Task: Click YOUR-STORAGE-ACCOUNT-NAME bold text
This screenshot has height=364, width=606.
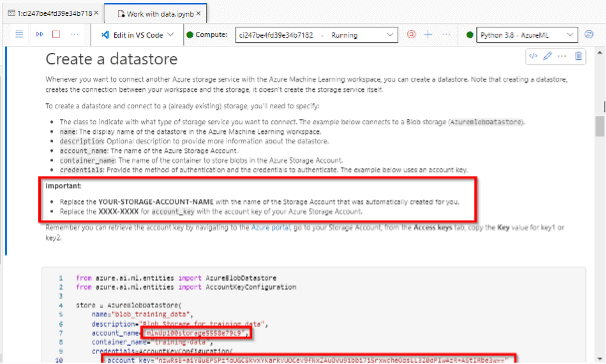Action: pyautogui.click(x=156, y=202)
